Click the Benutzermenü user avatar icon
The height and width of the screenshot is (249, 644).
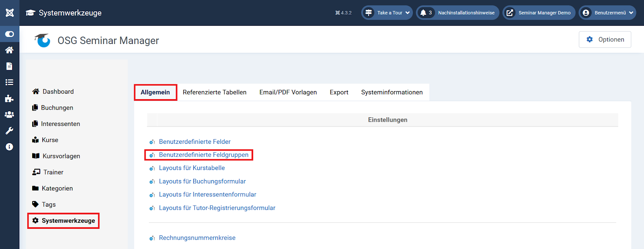coord(586,13)
